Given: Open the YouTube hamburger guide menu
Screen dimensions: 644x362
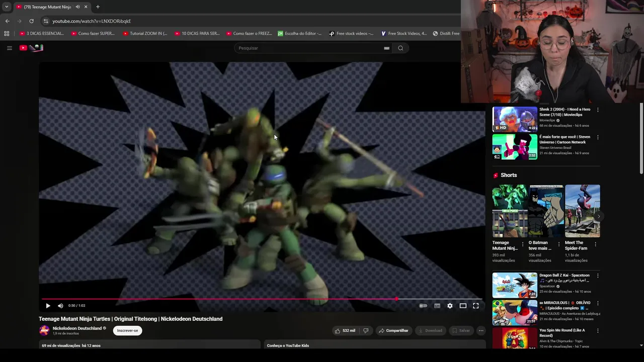Looking at the screenshot, I should click(9, 48).
